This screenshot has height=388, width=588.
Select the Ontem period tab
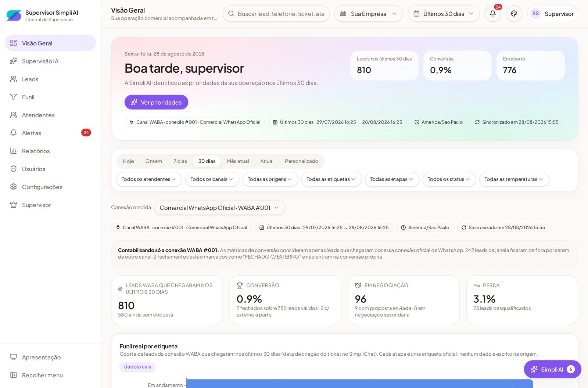pyautogui.click(x=154, y=161)
